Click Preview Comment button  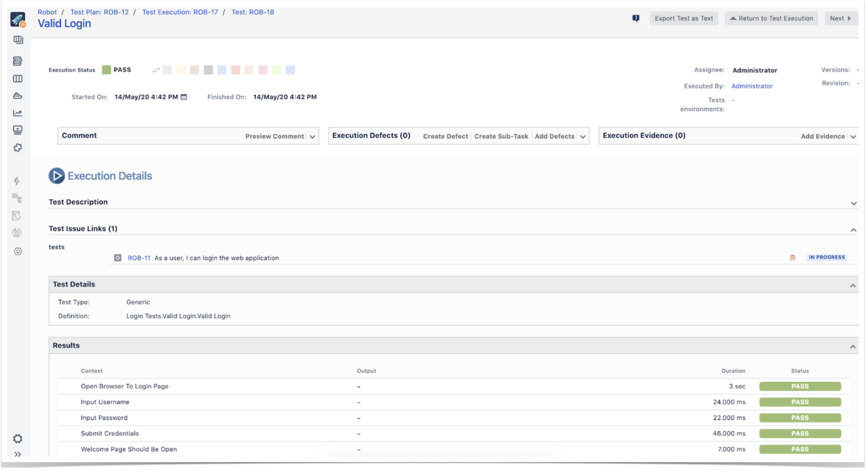point(275,136)
